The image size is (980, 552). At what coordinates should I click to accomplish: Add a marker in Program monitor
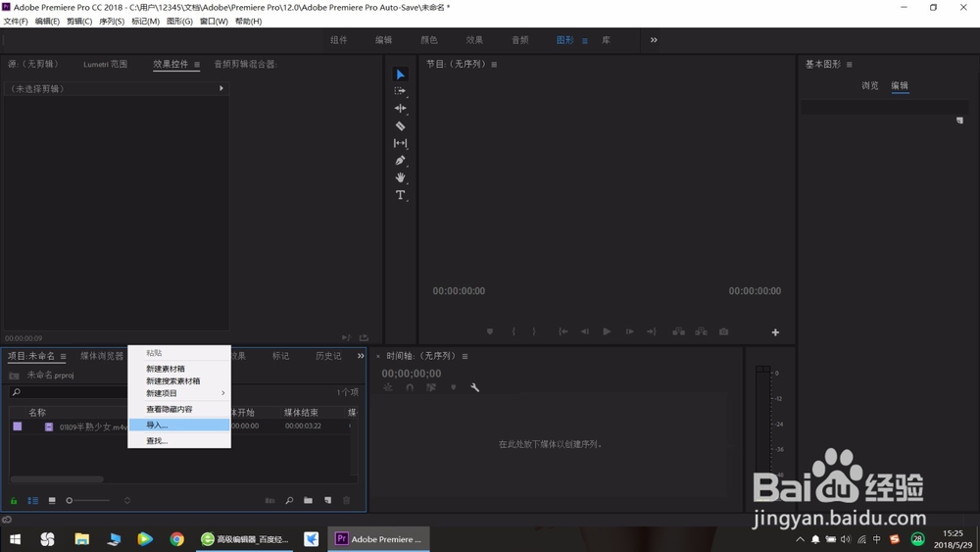(490, 332)
